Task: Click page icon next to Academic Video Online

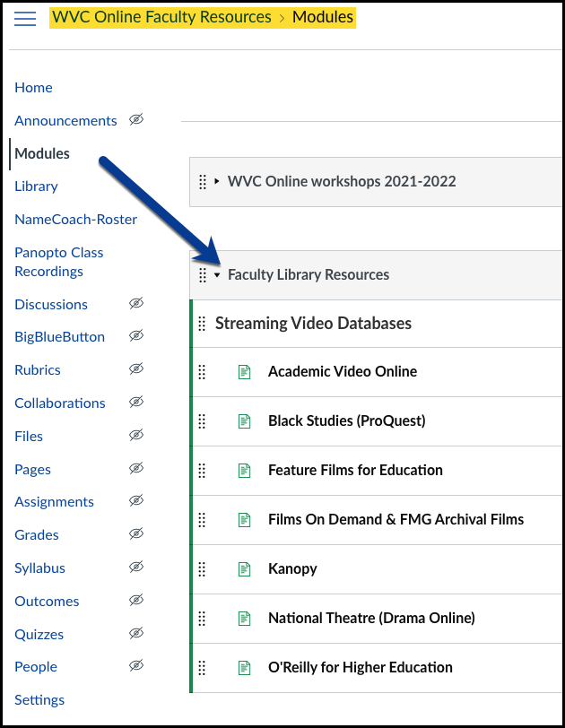Action: (244, 372)
